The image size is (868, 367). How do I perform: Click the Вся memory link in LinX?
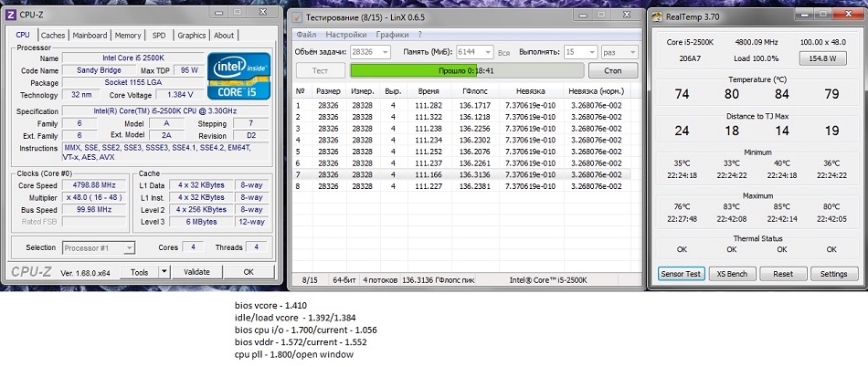click(x=503, y=53)
